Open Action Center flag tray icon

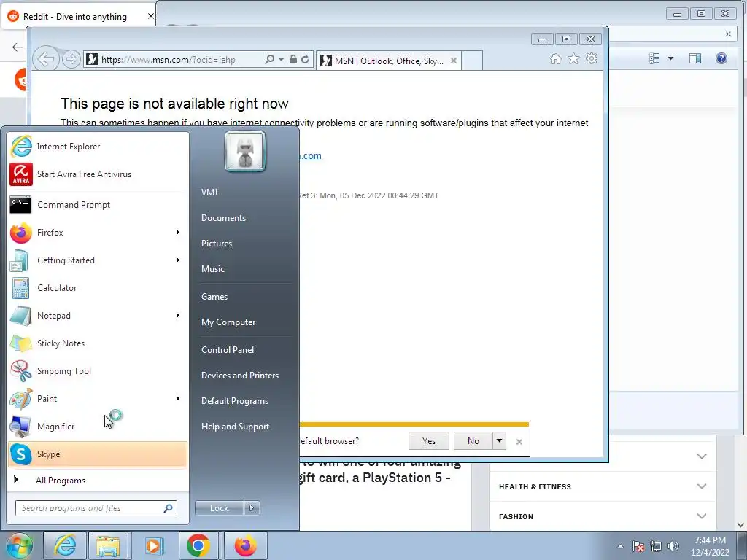tap(638, 546)
